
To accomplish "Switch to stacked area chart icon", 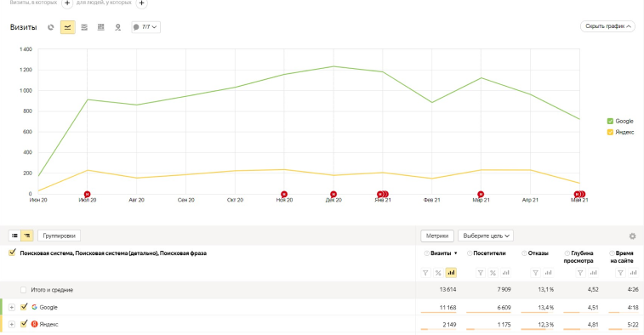I will pos(84,27).
